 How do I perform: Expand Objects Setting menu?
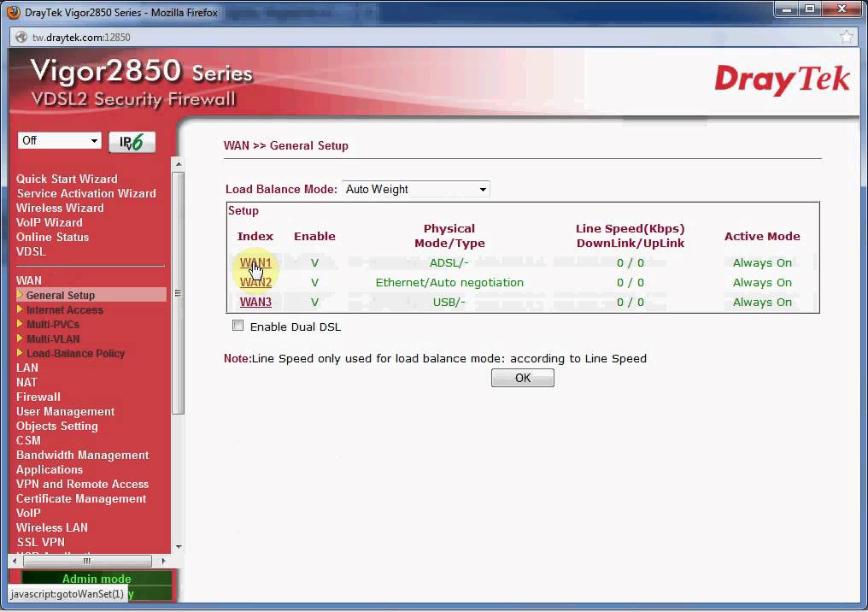[x=57, y=426]
